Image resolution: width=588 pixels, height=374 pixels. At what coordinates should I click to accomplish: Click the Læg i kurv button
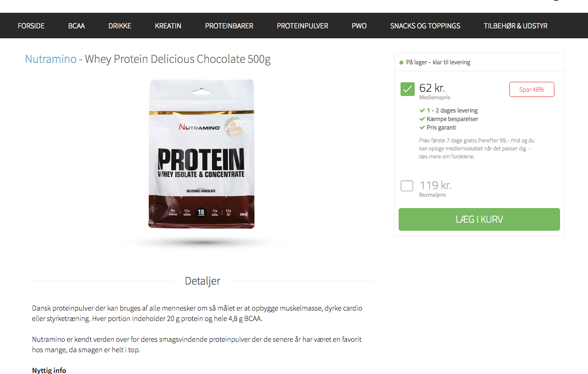479,219
